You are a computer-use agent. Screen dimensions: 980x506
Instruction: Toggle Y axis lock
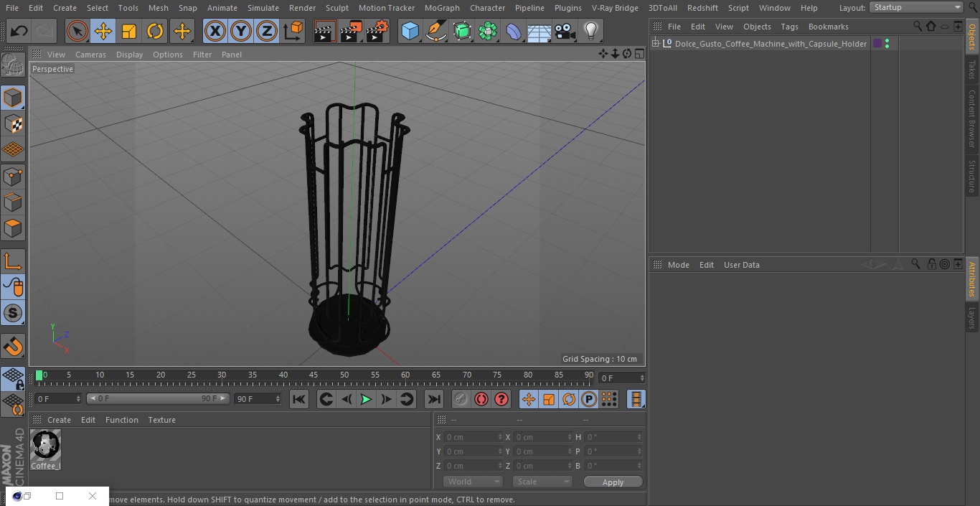(241, 31)
